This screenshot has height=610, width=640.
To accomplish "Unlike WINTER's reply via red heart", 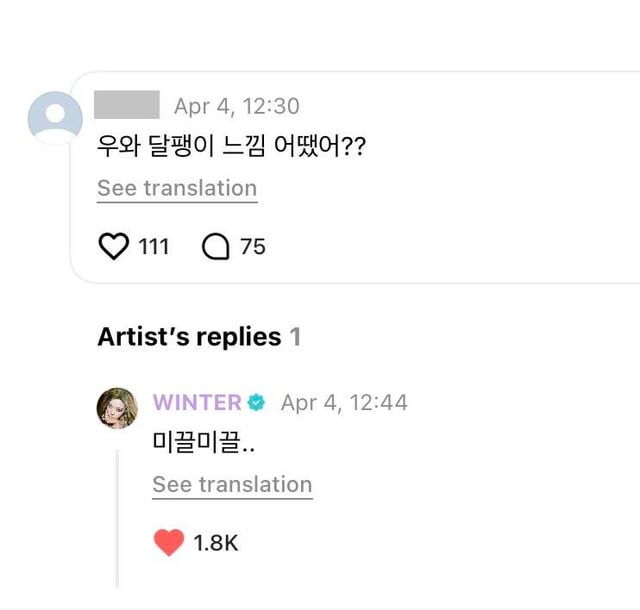I will pos(169,543).
